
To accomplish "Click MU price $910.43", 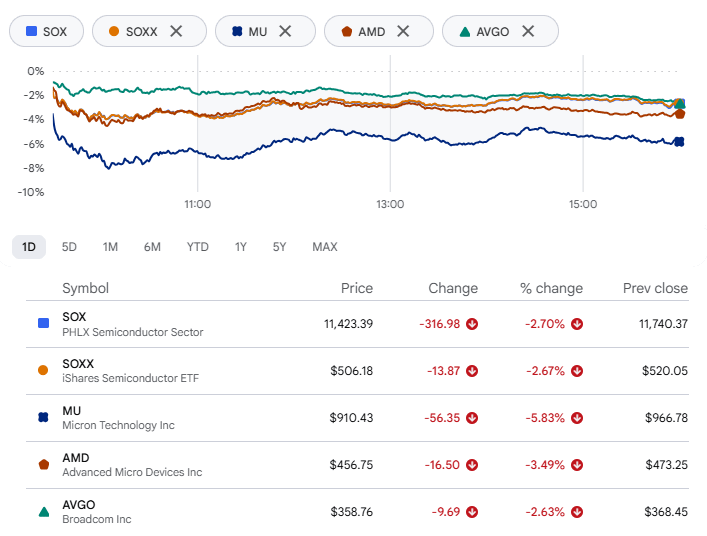I will (351, 418).
